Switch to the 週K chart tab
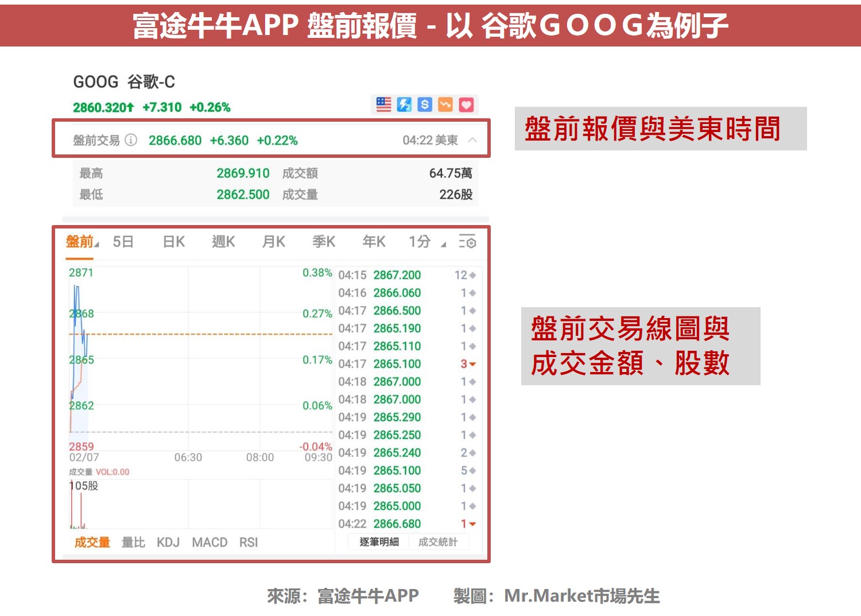Viewport: 861px width, 616px height. pos(223,242)
